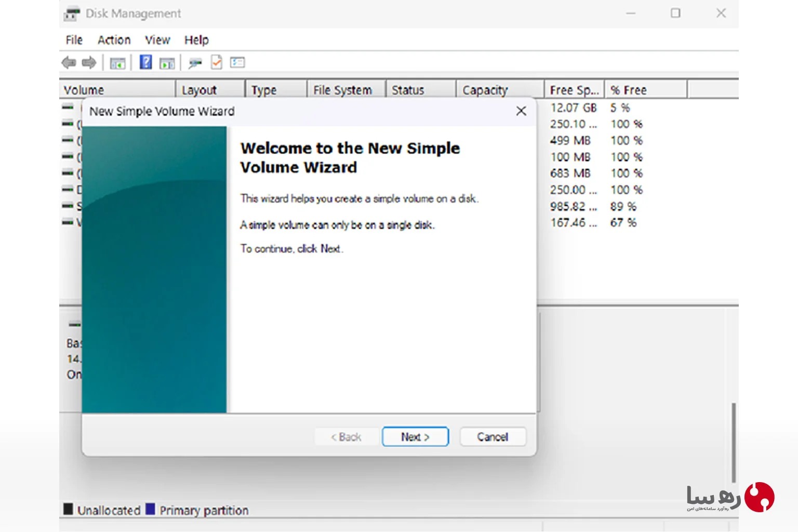This screenshot has height=532, width=798.
Task: Click the vertical scrollbar in disk pane
Action: [x=734, y=442]
